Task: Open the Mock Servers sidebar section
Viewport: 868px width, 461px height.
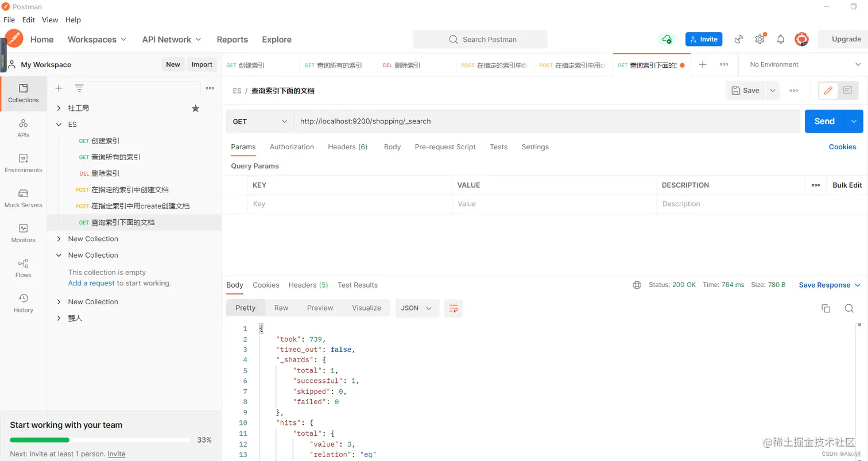Action: (x=24, y=198)
